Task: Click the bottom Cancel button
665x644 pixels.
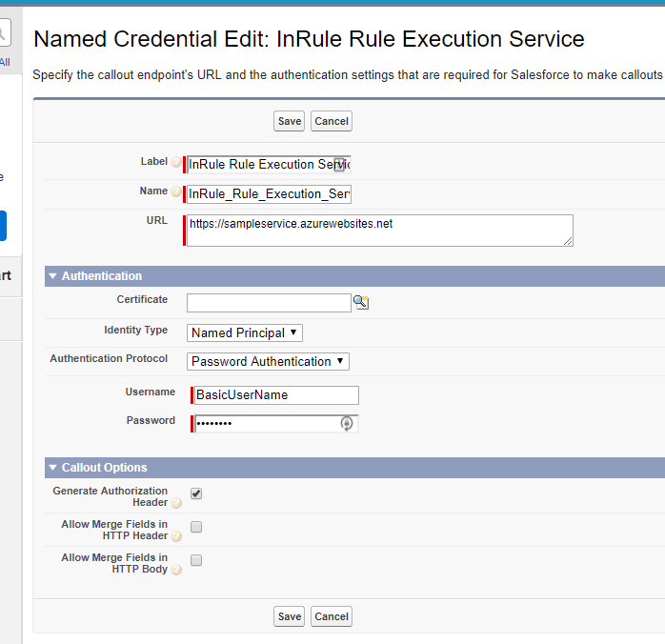Action: coord(332,616)
